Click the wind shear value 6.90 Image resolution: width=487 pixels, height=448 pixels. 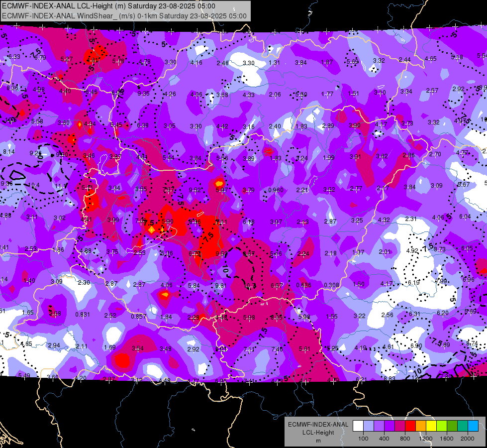pos(416,346)
